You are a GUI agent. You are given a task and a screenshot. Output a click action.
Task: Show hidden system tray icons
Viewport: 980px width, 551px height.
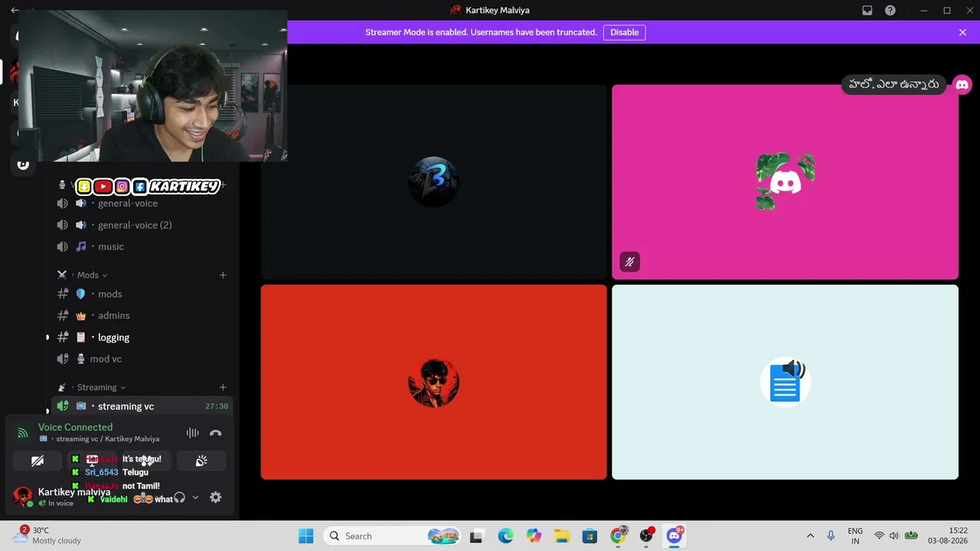pos(810,536)
